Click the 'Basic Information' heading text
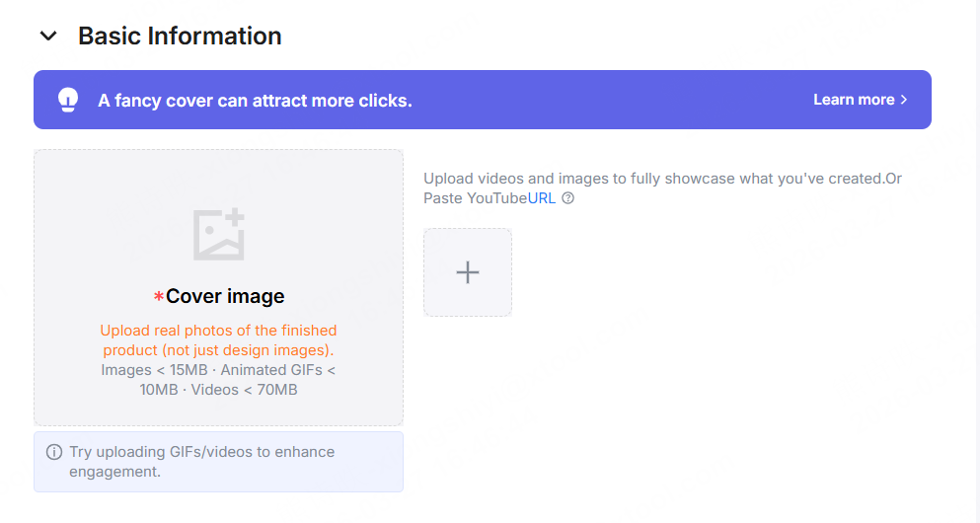980x523 pixels. [x=180, y=37]
